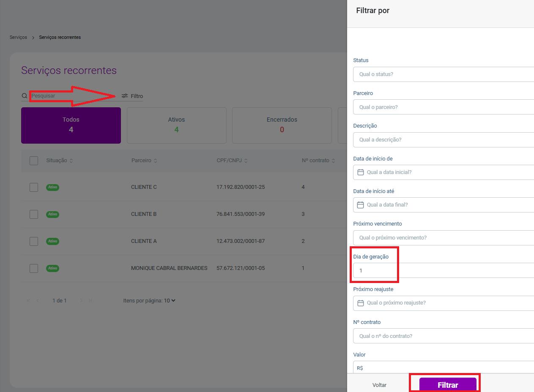Click the Nº contrato column sort arrows

click(x=333, y=161)
